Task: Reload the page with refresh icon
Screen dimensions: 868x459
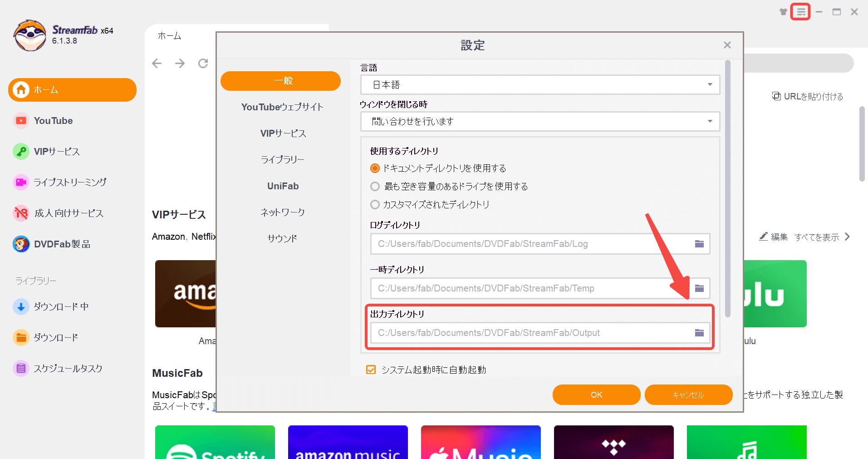Action: tap(203, 63)
